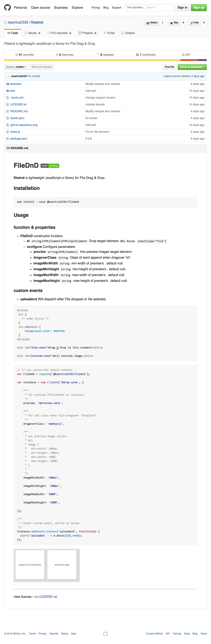211x644 pixels.
Task: Open the example folder icon
Action: pos(8,84)
